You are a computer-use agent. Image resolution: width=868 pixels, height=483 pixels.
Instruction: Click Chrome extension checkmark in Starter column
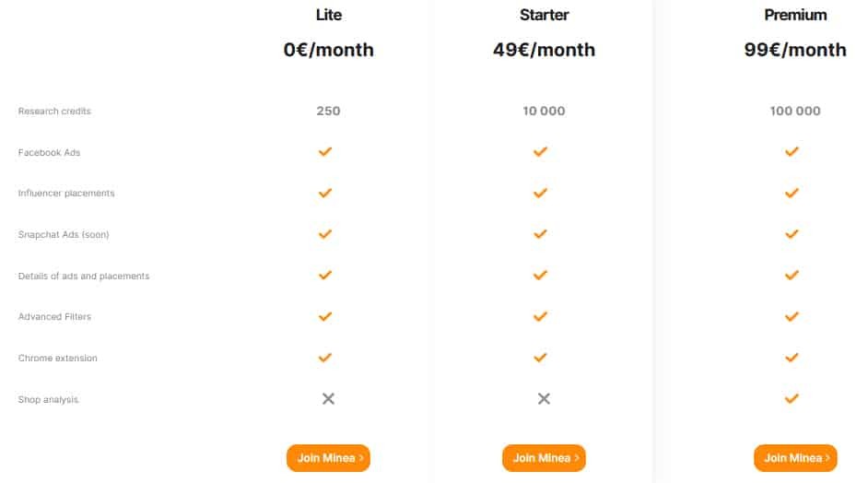pyautogui.click(x=540, y=358)
